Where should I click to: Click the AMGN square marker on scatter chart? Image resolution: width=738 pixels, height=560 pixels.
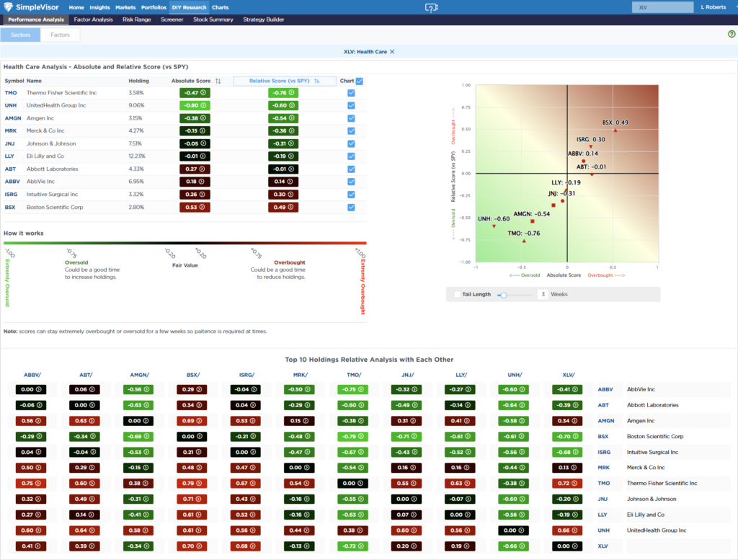pyautogui.click(x=533, y=221)
